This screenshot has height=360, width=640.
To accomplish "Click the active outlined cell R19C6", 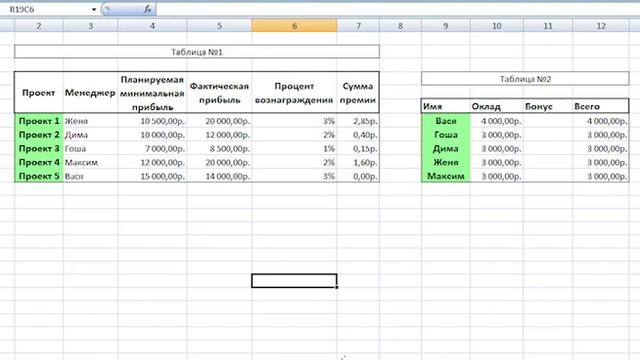I will click(294, 281).
